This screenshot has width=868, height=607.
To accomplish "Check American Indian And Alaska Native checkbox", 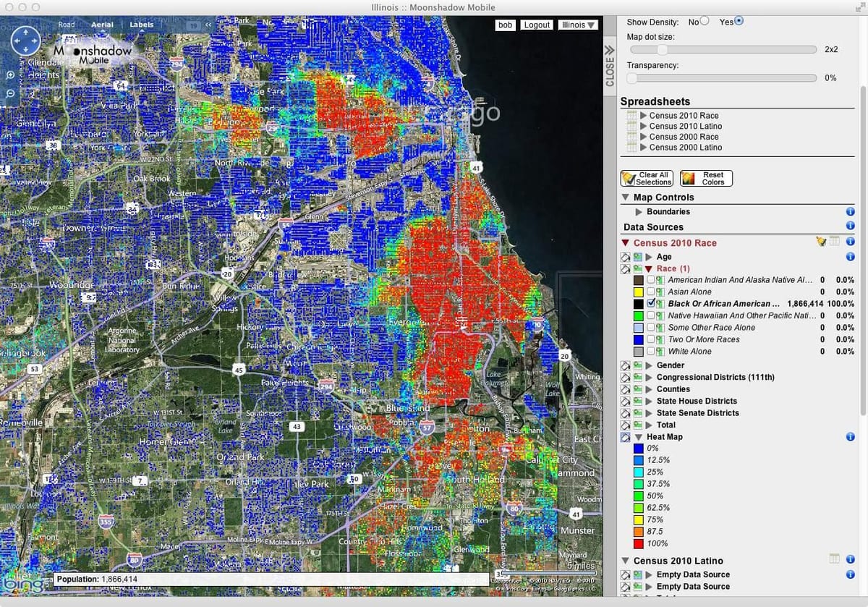I will point(651,280).
